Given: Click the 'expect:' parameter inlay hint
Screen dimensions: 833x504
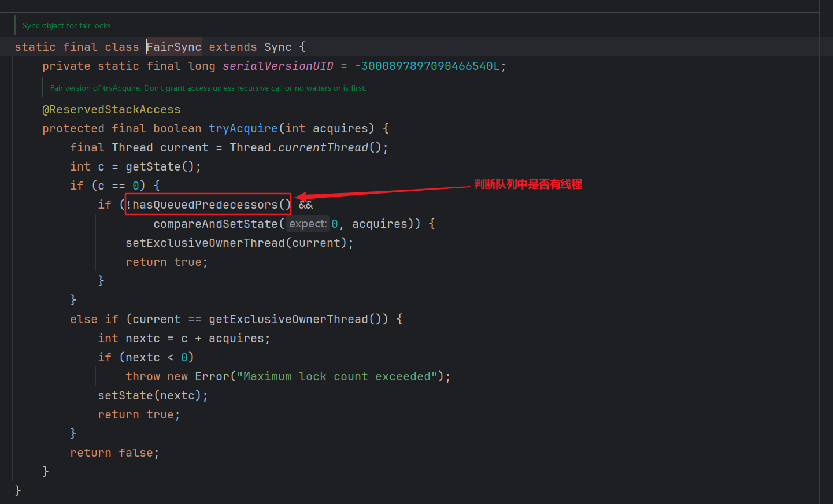Looking at the screenshot, I should 308,224.
